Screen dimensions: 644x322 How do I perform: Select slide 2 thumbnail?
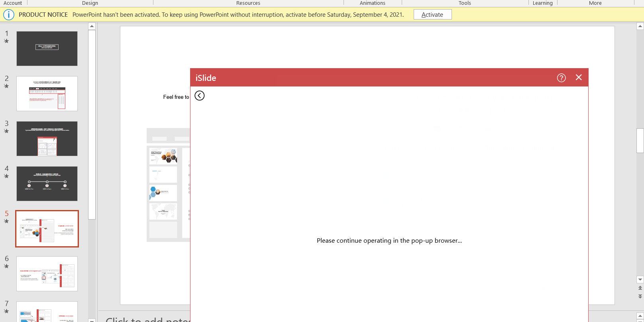pyautogui.click(x=47, y=94)
